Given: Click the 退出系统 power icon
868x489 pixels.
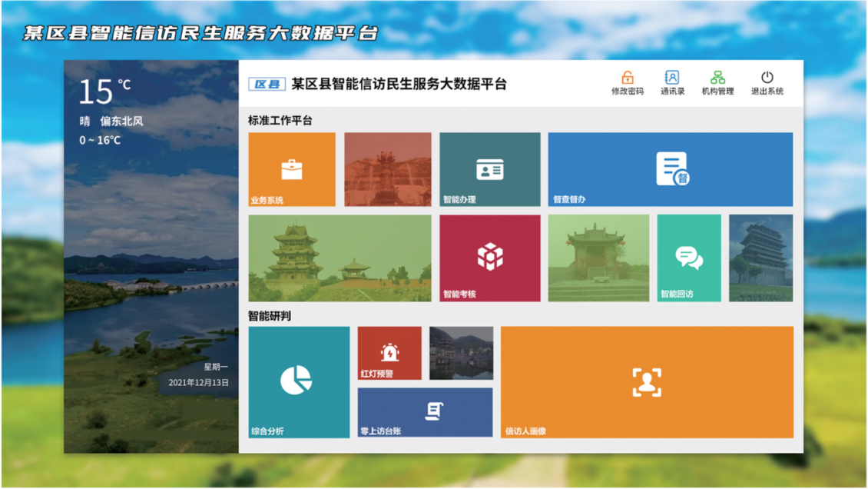Looking at the screenshot, I should pos(767,78).
